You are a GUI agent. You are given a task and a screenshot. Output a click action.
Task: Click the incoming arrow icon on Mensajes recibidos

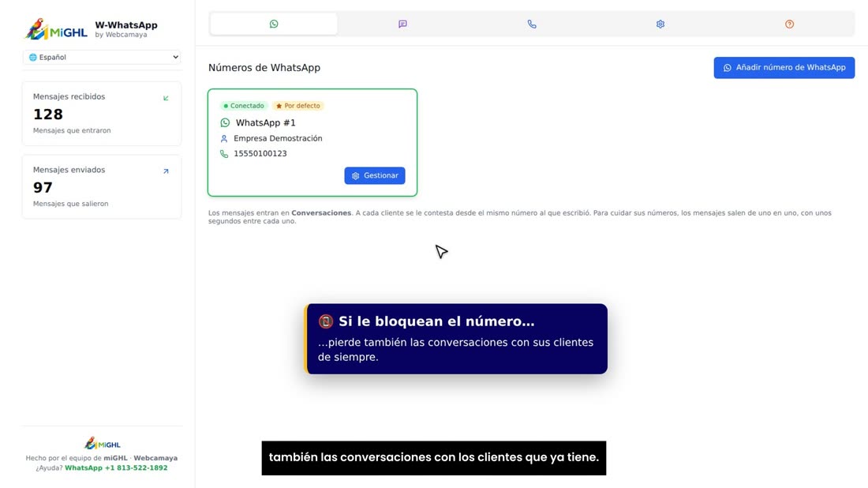(x=166, y=98)
